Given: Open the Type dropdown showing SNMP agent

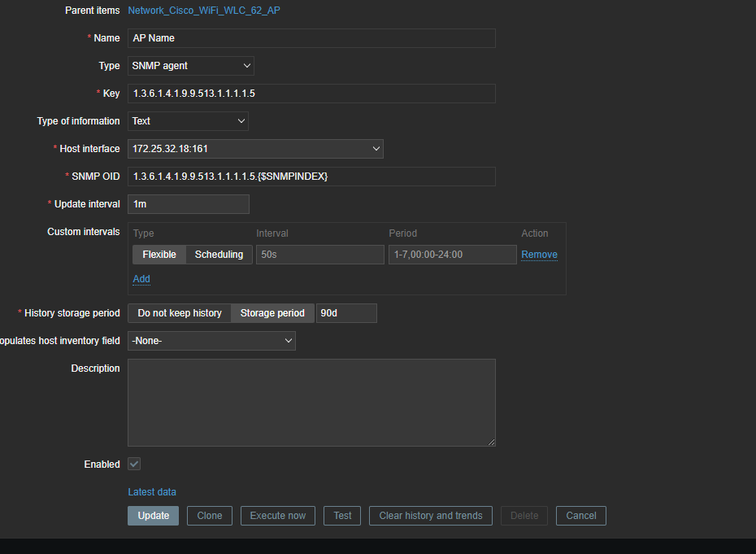Looking at the screenshot, I should [x=191, y=66].
